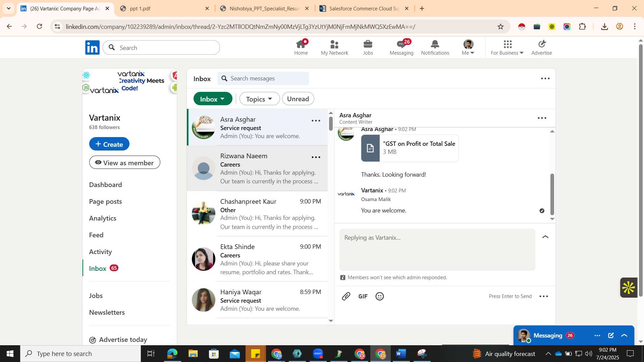The height and width of the screenshot is (362, 644).
Task: Open Microsoft Edge from taskbar
Action: tap(172, 354)
